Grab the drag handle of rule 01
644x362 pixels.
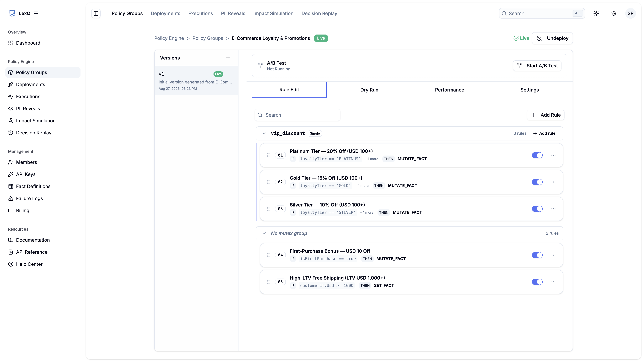[x=268, y=155]
